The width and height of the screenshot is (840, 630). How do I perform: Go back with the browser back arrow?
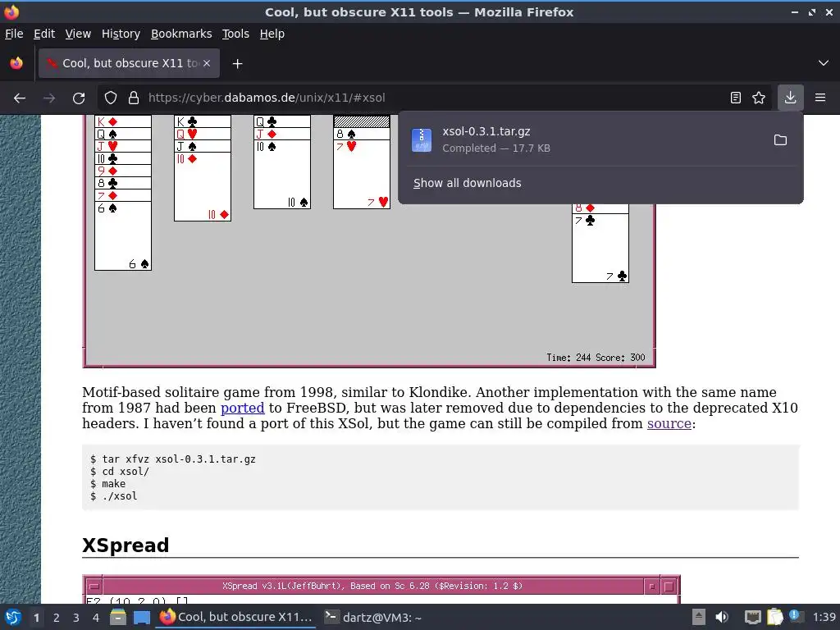pyautogui.click(x=20, y=98)
